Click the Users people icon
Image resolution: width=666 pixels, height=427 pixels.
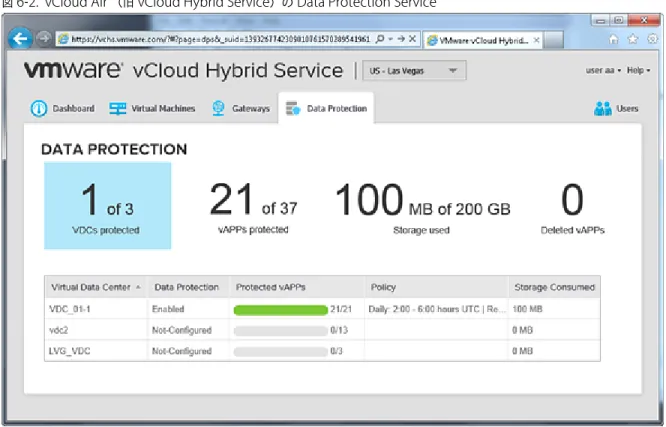click(603, 109)
